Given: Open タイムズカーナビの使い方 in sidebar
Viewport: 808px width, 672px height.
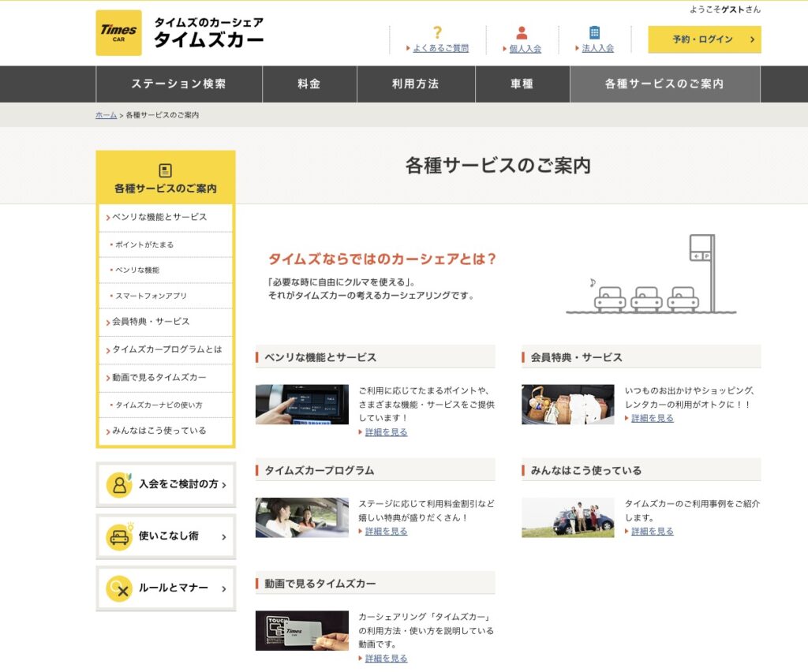Looking at the screenshot, I should click(x=166, y=405).
